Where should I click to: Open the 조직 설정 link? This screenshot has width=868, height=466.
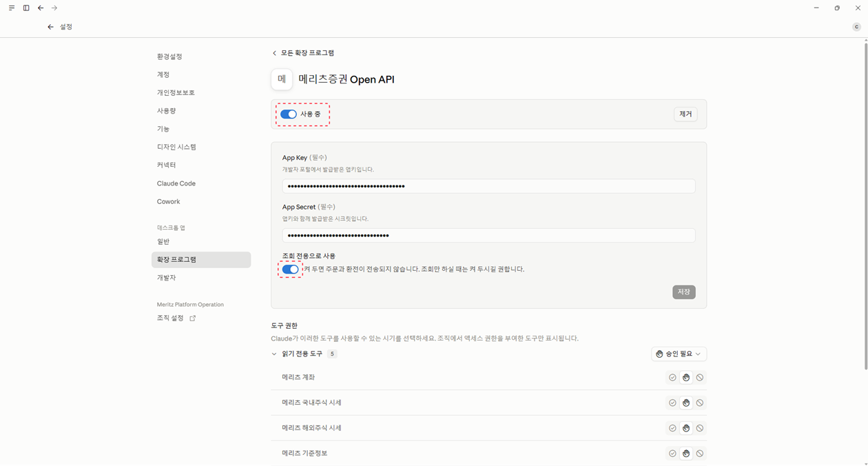(170, 318)
